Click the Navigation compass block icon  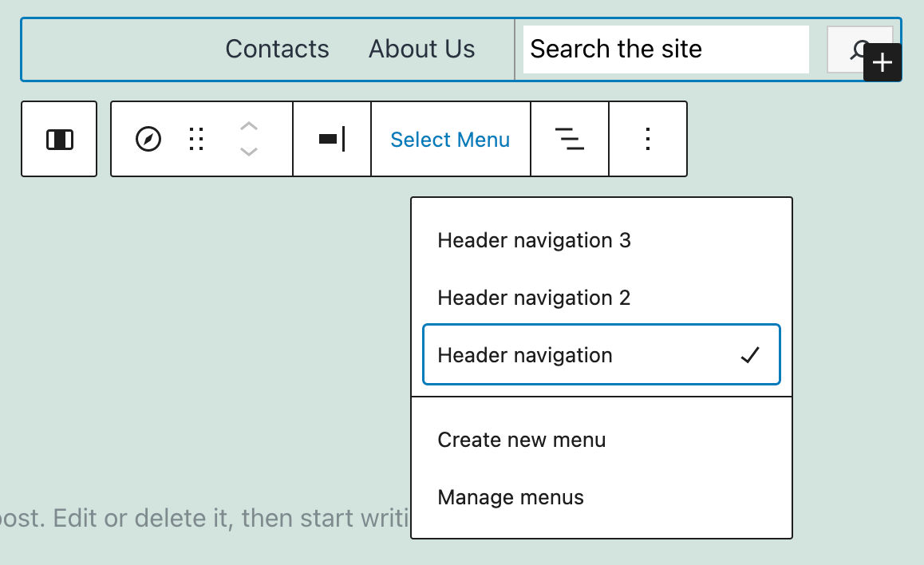tap(148, 140)
